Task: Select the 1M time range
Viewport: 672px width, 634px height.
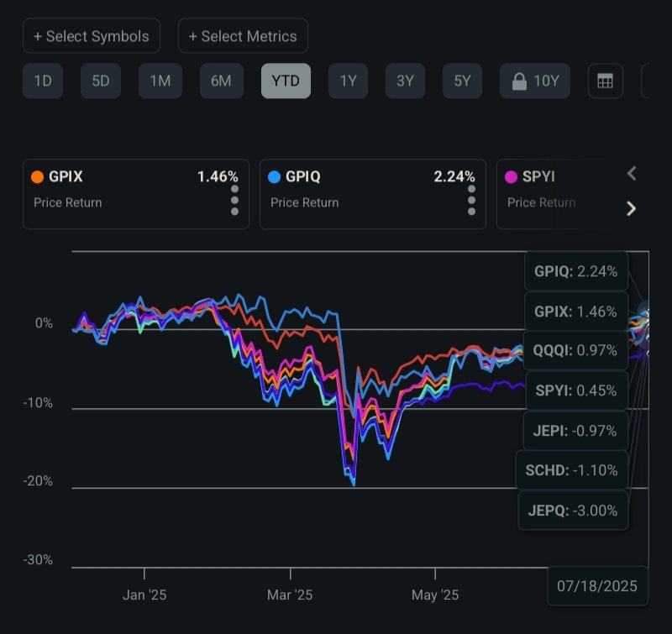Action: pos(160,81)
